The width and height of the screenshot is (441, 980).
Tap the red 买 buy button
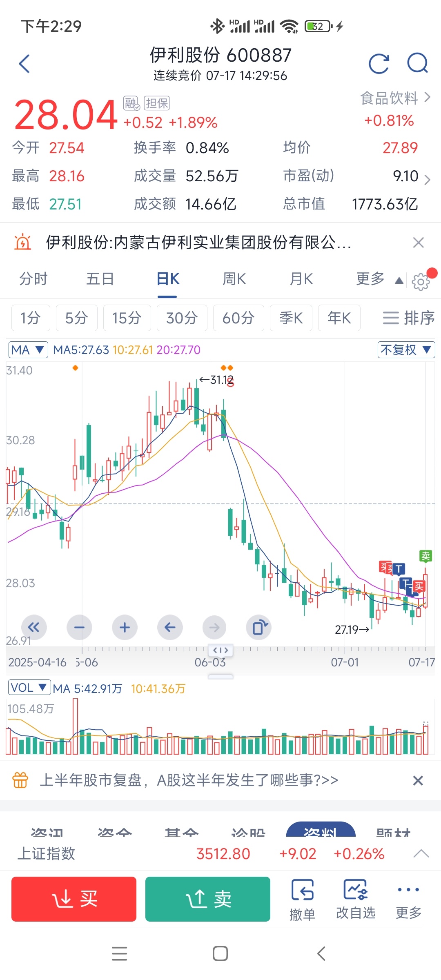point(74,899)
